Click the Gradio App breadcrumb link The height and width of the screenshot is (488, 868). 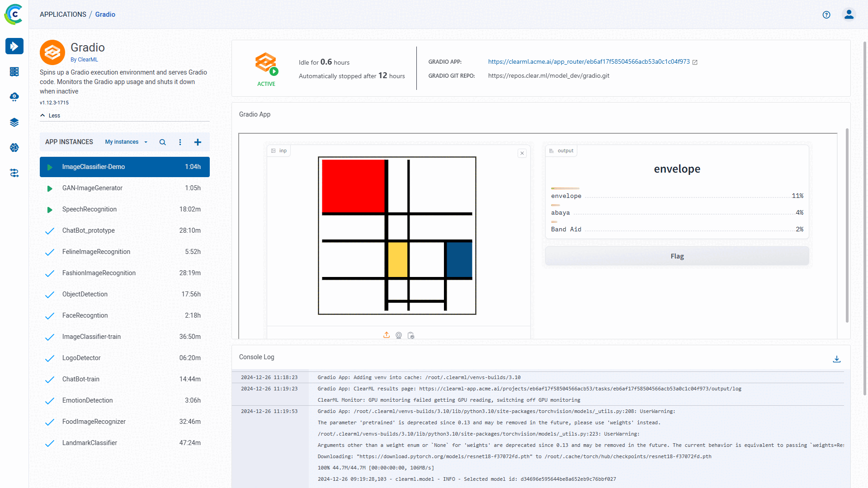coord(105,14)
